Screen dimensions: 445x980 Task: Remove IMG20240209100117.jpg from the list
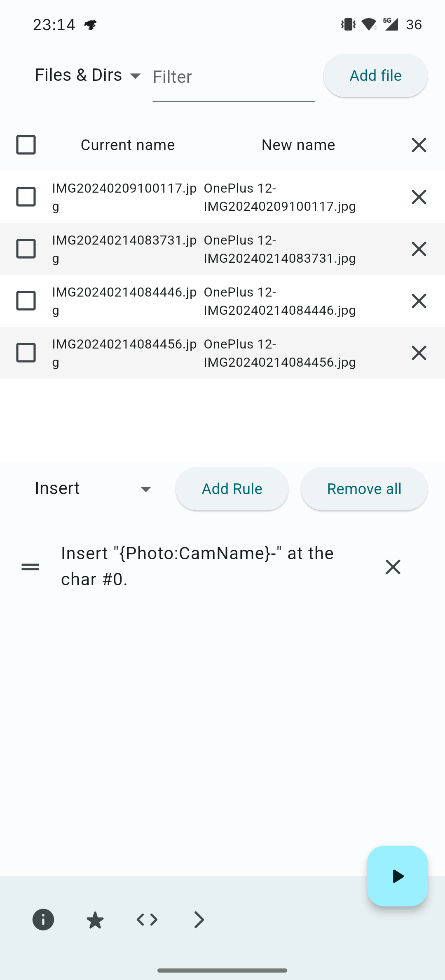pyautogui.click(x=419, y=197)
